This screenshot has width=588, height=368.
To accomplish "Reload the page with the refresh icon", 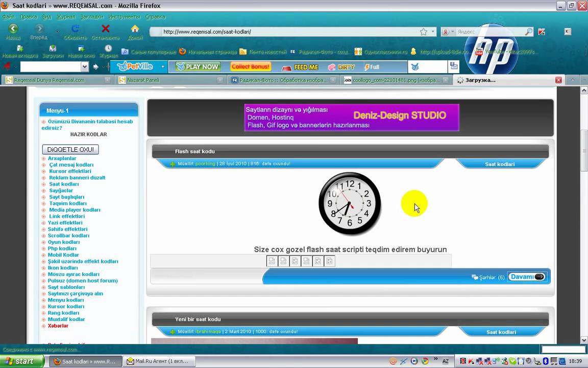I will pyautogui.click(x=75, y=29).
